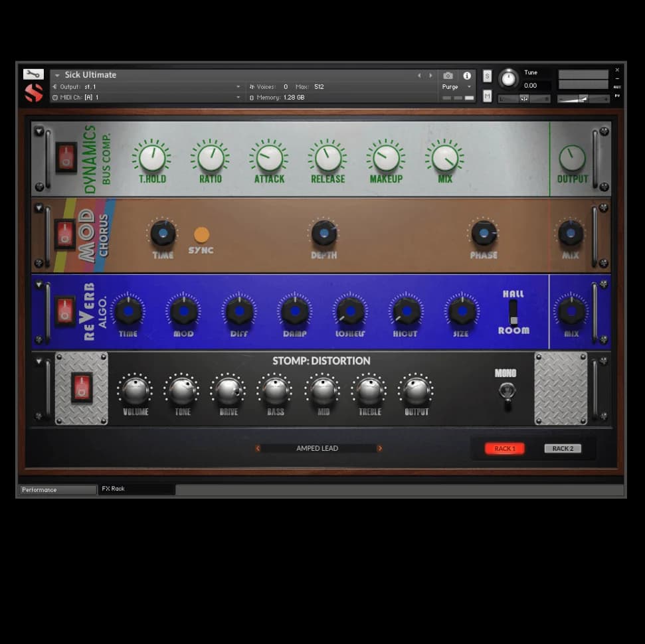Select previous FX preset before AMPED LEAD
The height and width of the screenshot is (644, 645).
[x=258, y=449]
